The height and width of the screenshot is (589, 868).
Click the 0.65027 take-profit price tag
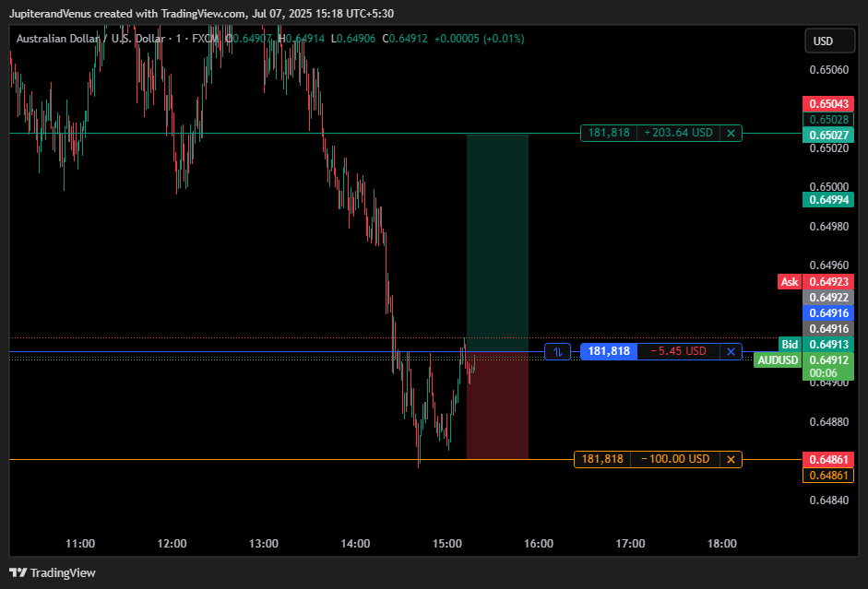(x=828, y=135)
